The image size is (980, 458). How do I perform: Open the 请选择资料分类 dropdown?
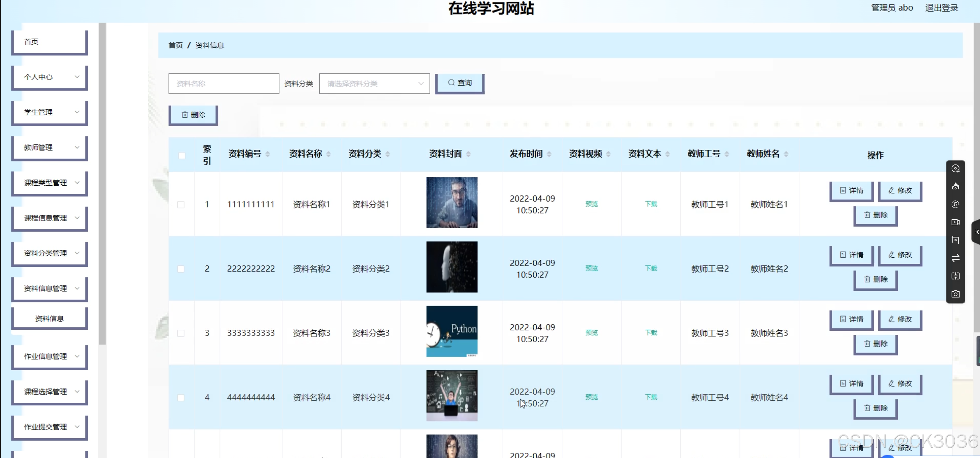(374, 83)
